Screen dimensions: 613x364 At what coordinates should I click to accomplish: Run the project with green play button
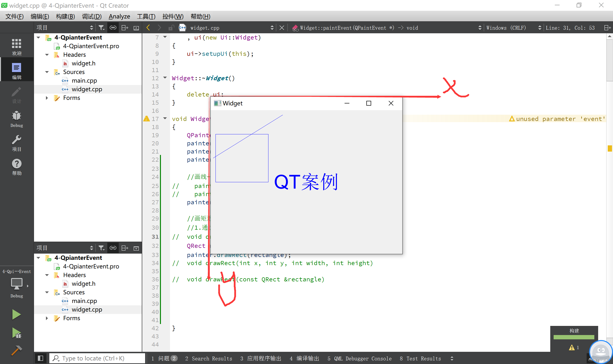click(17, 314)
